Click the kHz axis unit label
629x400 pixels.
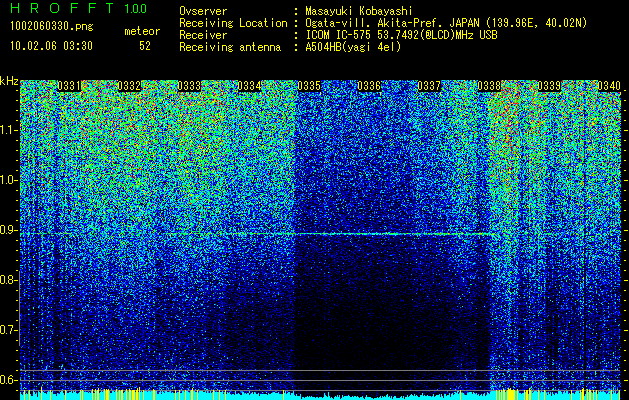pos(9,81)
